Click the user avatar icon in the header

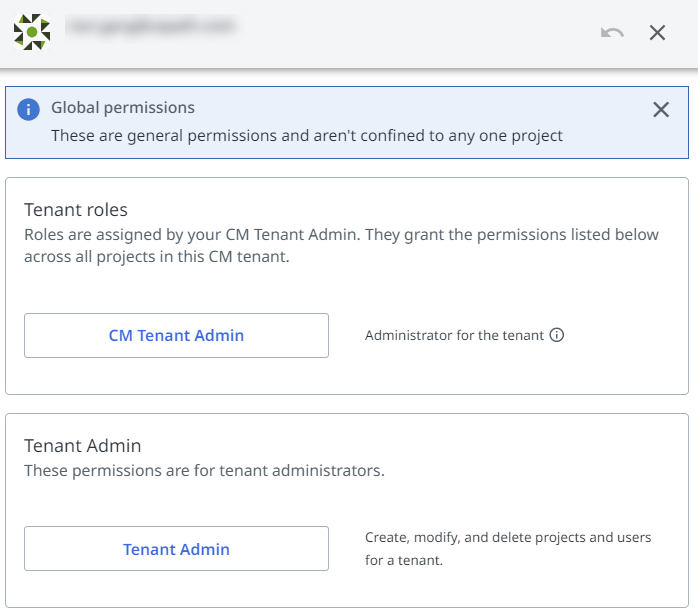click(x=32, y=32)
